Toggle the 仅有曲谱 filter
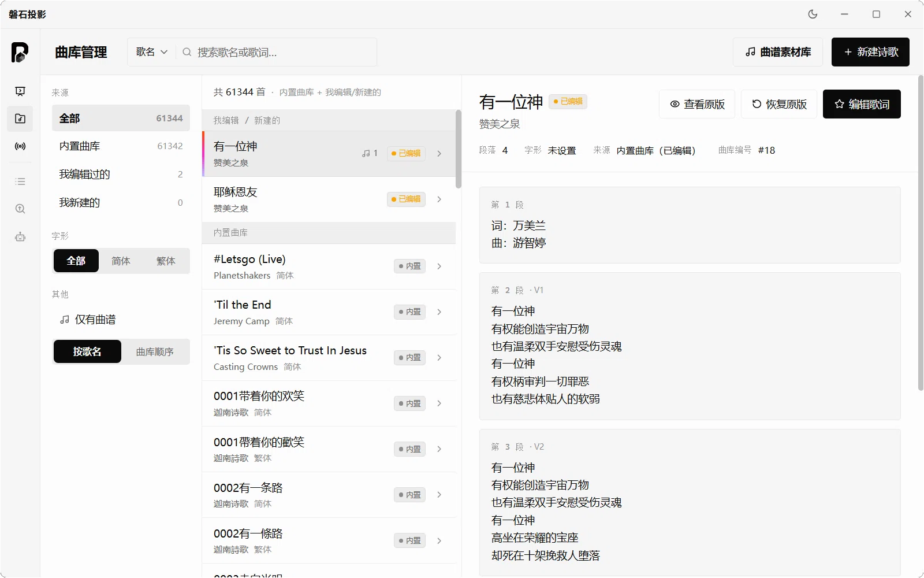Image resolution: width=924 pixels, height=578 pixels. pos(121,319)
